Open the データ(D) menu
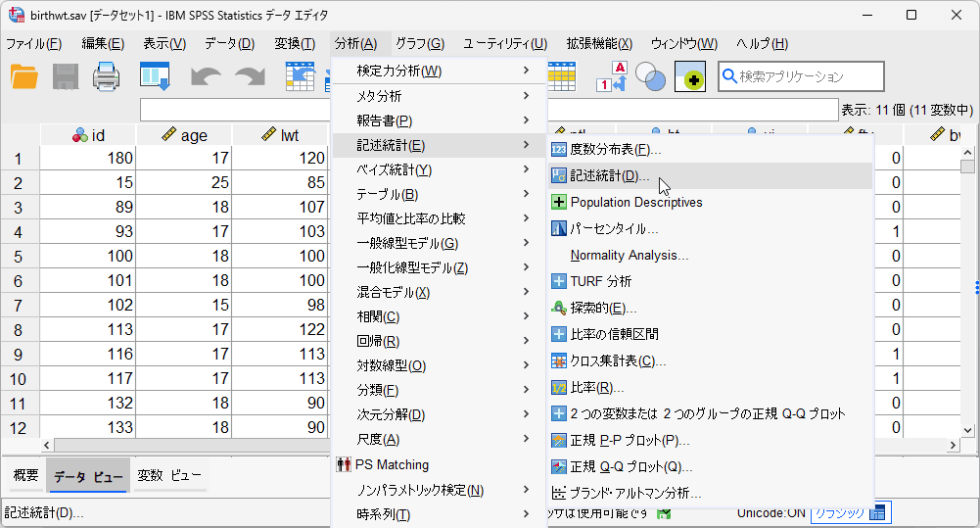The width and height of the screenshot is (980, 528). [x=229, y=44]
